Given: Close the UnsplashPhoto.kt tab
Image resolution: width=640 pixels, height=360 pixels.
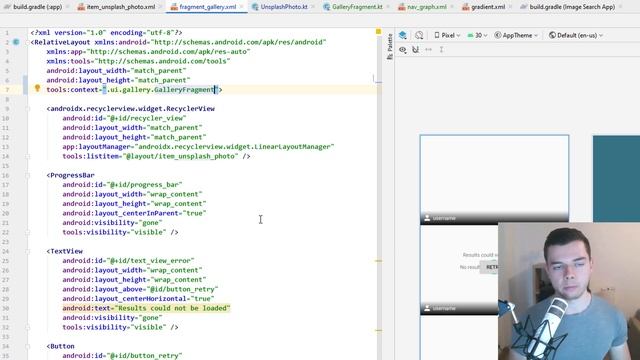Looking at the screenshot, I should click(313, 7).
